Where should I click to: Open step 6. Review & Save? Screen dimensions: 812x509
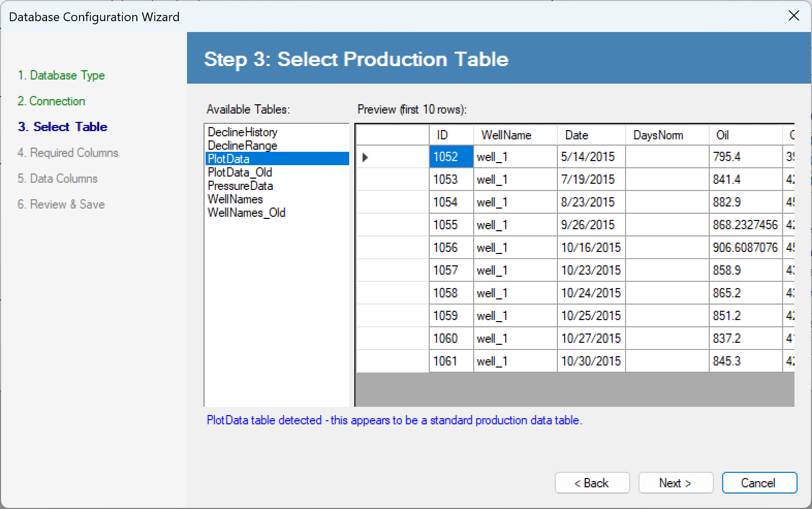[61, 204]
